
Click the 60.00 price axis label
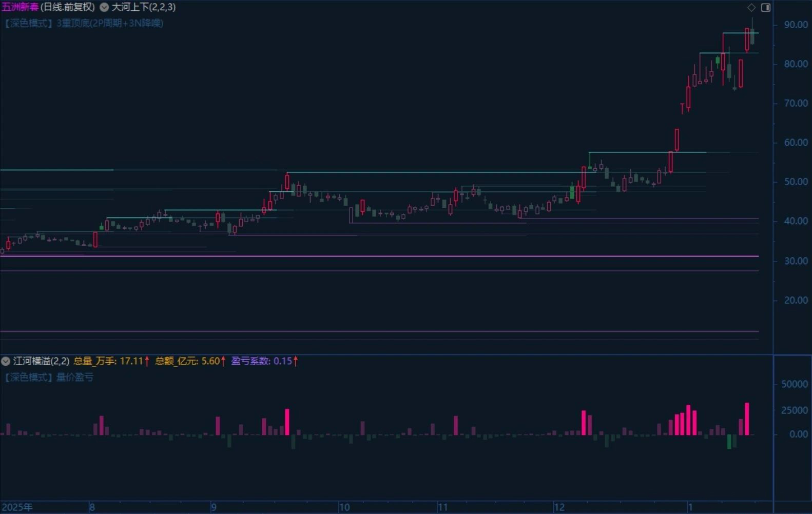click(x=796, y=143)
